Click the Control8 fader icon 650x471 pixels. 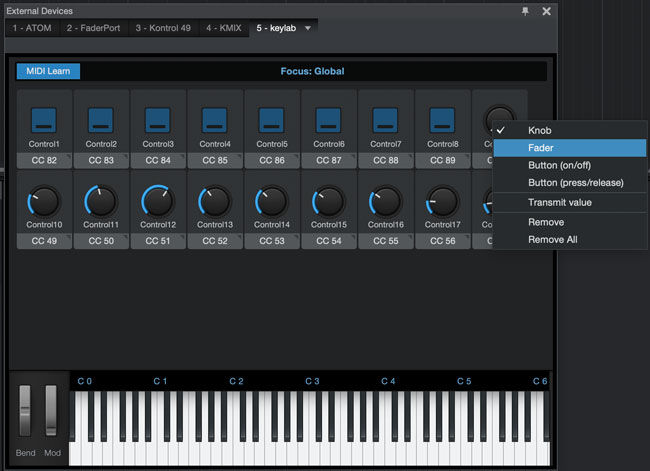tap(442, 120)
